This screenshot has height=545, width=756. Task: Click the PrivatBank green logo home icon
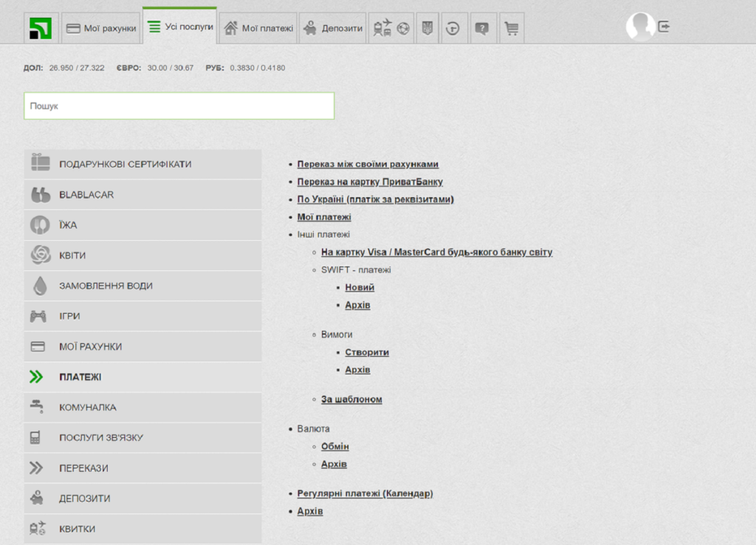pyautogui.click(x=41, y=28)
